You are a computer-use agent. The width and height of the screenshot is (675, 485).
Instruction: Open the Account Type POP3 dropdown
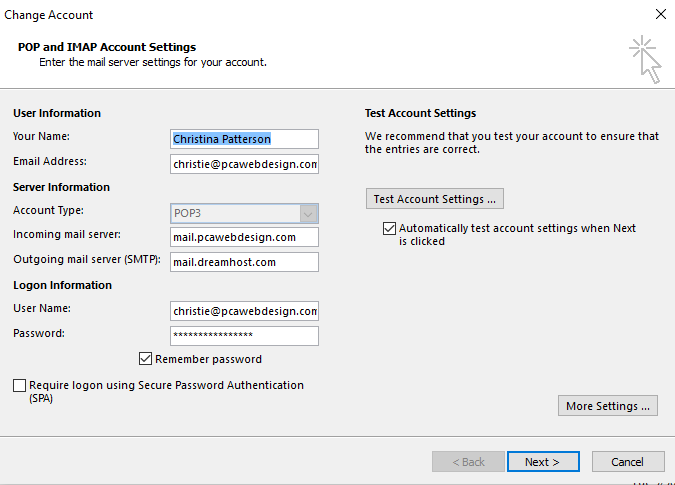(x=244, y=213)
